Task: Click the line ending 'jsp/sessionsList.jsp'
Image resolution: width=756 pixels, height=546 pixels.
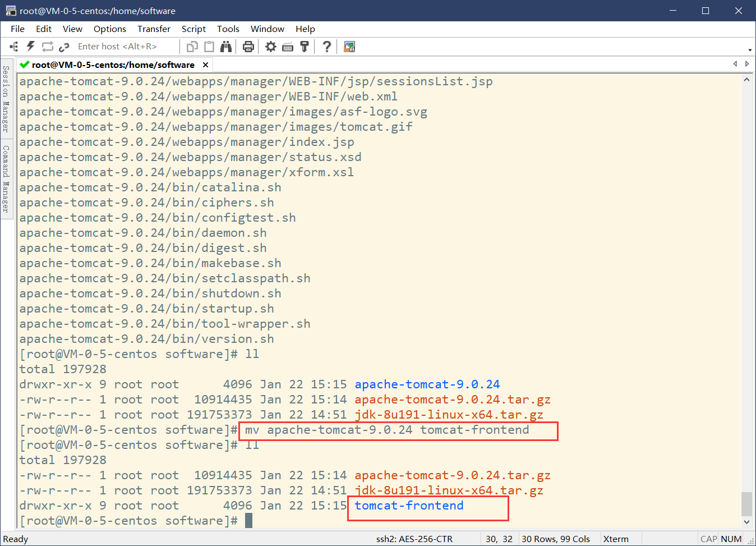Action: pos(256,81)
